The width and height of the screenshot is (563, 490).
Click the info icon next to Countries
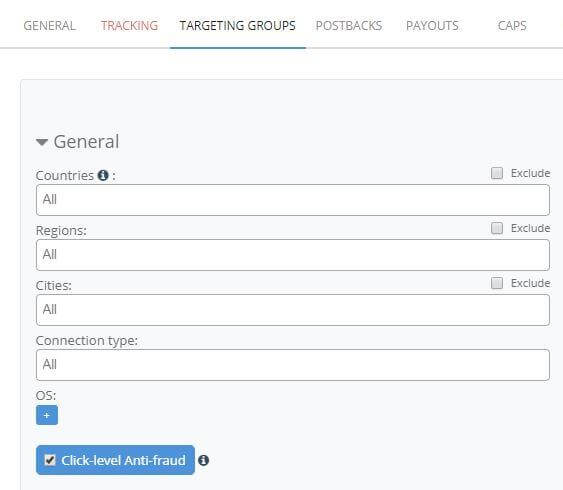tap(103, 176)
